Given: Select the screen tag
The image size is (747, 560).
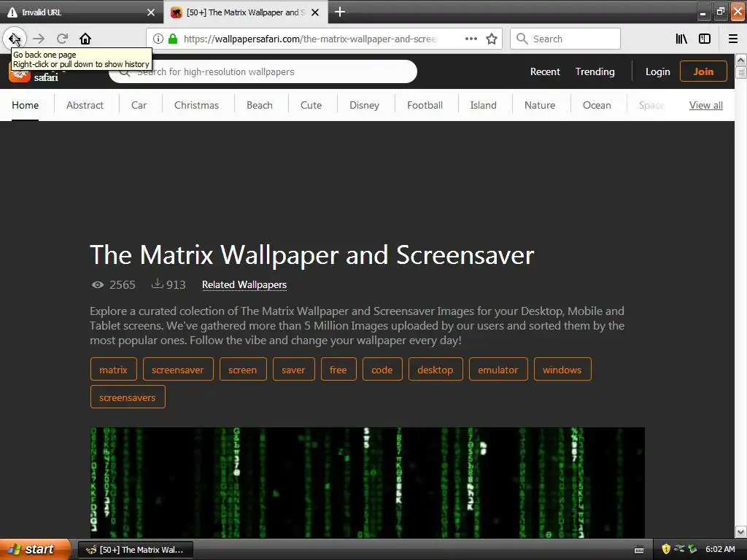Looking at the screenshot, I should [242, 370].
